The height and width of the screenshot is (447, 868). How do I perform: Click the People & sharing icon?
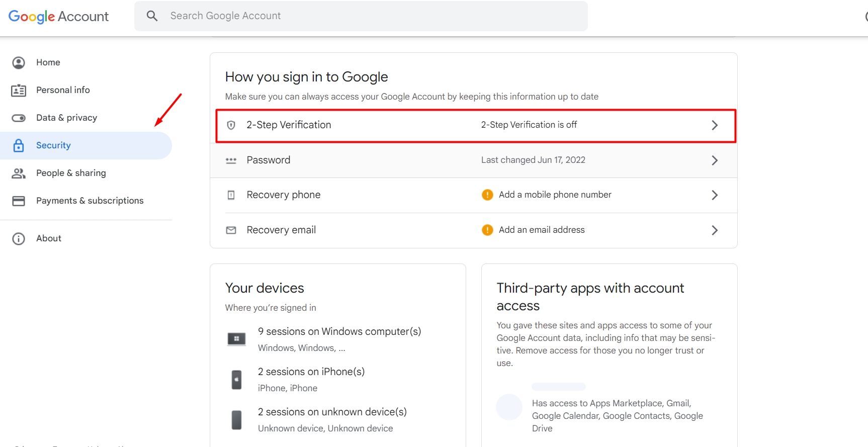coord(19,173)
